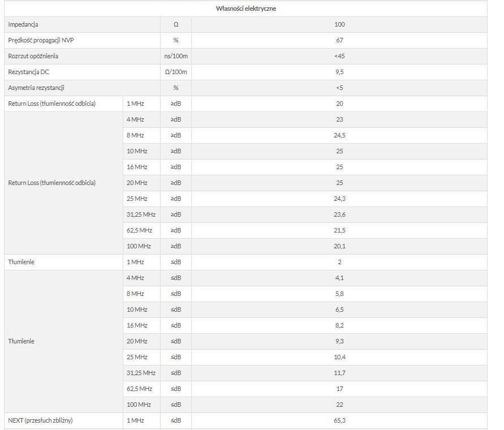
Task: Select the Tłumienie value 4,1
Action: pyautogui.click(x=339, y=278)
